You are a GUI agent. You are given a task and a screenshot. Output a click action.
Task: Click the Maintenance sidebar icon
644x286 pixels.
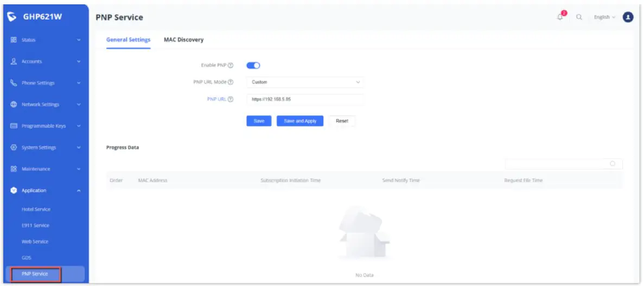coord(14,168)
